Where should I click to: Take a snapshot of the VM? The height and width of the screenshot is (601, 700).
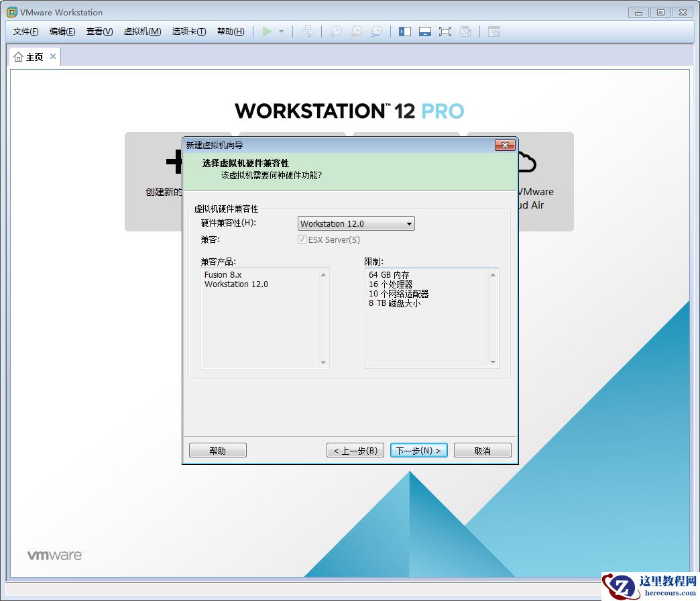(x=335, y=31)
